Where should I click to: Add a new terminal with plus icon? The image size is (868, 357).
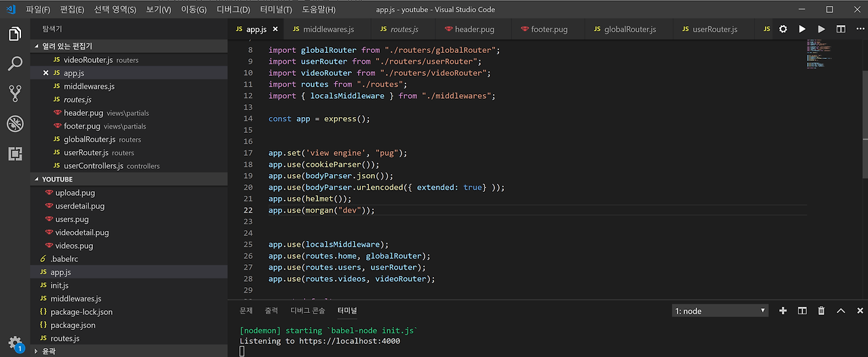pos(783,311)
